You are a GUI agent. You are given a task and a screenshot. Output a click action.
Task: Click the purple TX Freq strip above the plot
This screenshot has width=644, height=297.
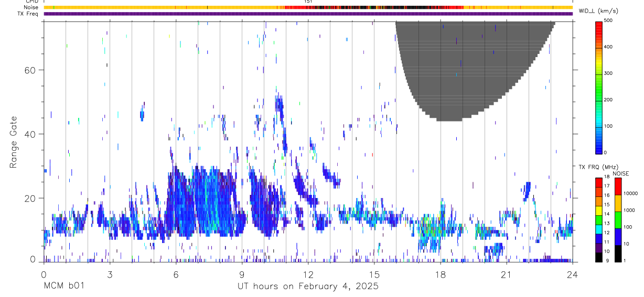point(308,14)
